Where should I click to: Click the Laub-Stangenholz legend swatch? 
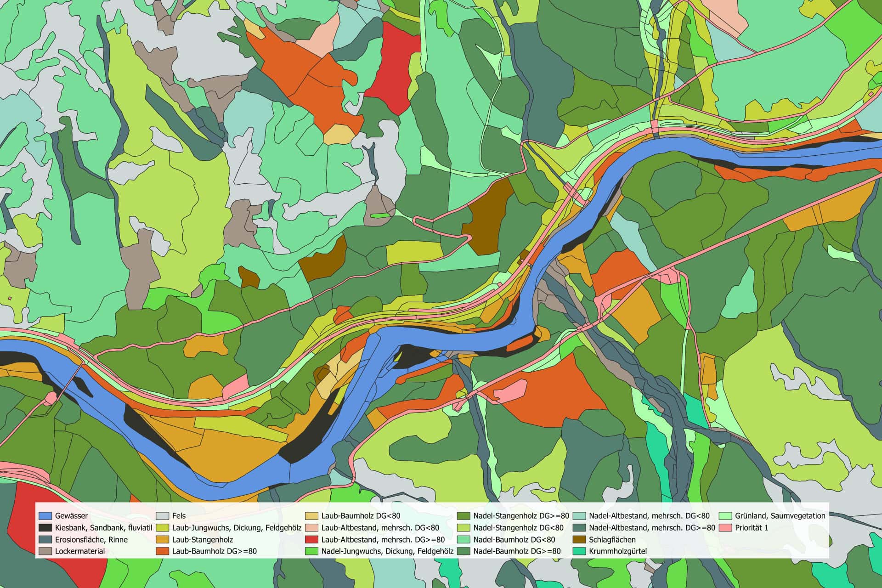163,540
